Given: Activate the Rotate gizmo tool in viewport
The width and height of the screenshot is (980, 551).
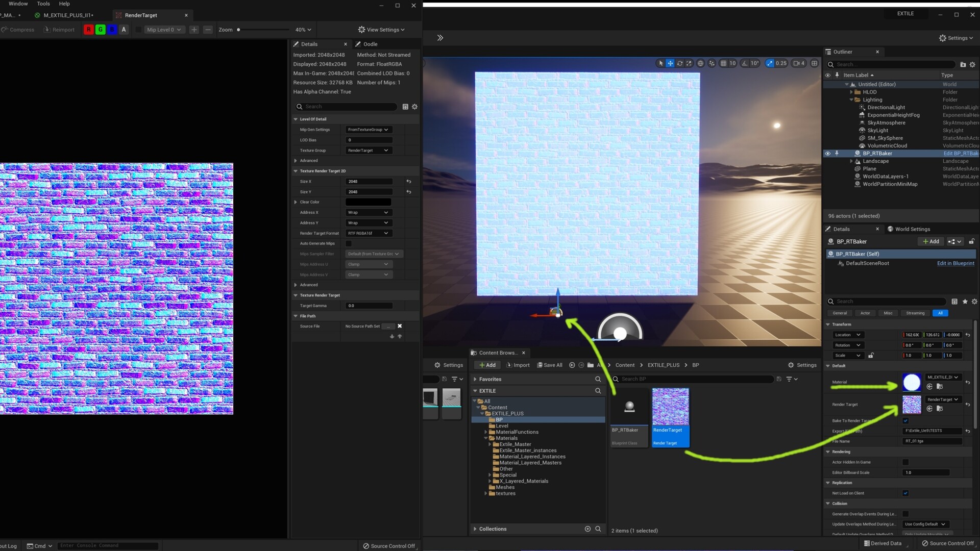Looking at the screenshot, I should (680, 63).
